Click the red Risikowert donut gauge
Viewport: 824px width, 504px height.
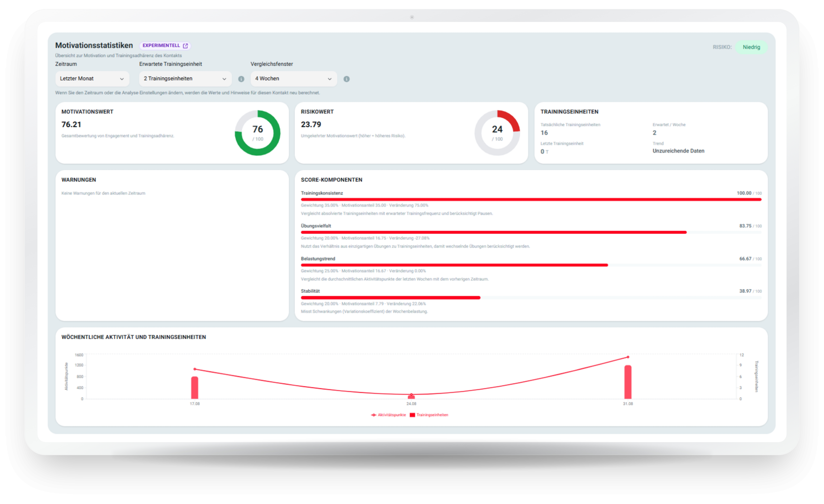[x=497, y=133]
